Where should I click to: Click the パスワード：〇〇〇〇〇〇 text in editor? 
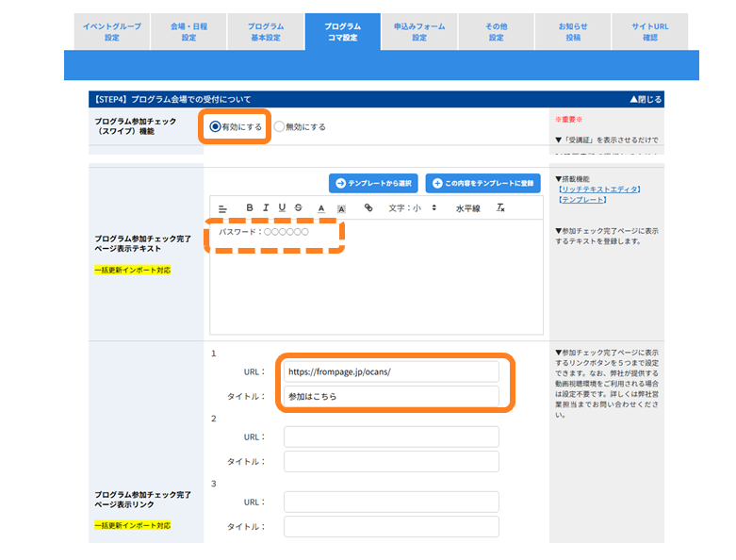(264, 232)
